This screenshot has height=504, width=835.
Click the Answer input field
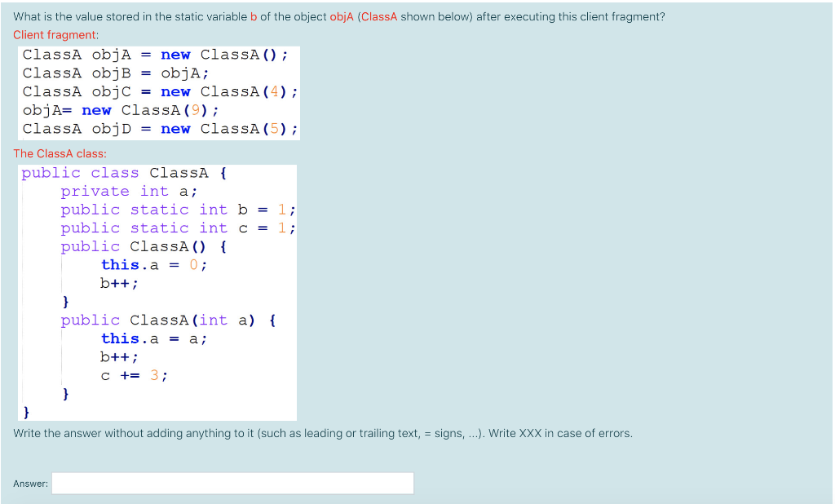click(x=232, y=483)
